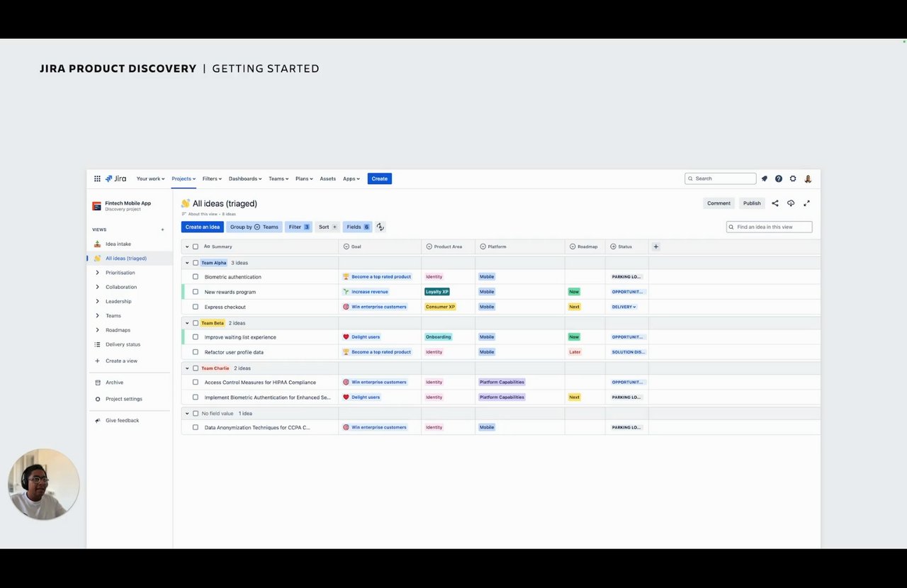Add a new column with plus icon

pos(655,247)
